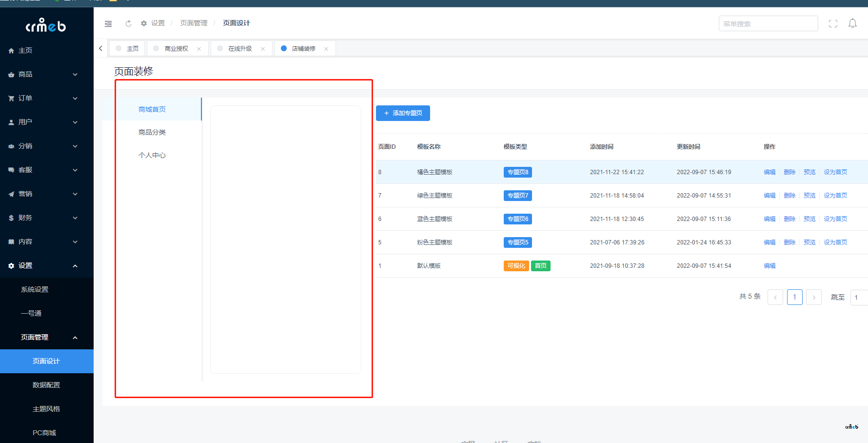Click the crmeb logo in sidebar
The image size is (868, 443).
point(46,25)
